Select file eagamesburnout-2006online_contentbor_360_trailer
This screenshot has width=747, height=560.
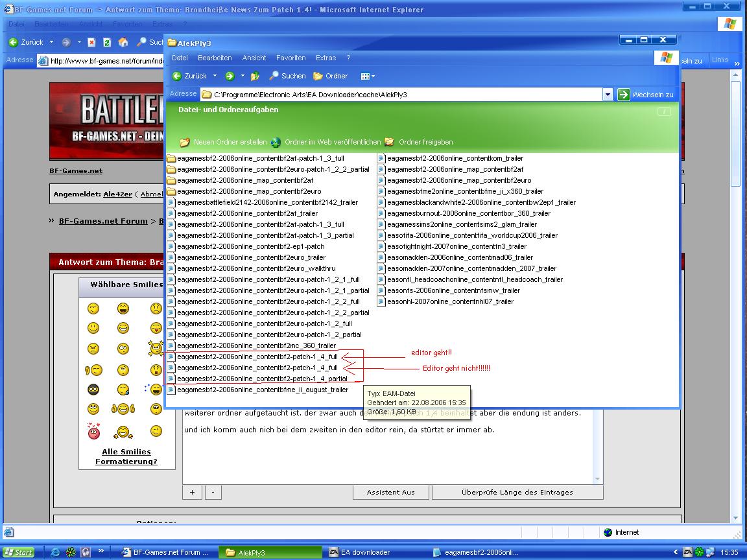point(464,213)
